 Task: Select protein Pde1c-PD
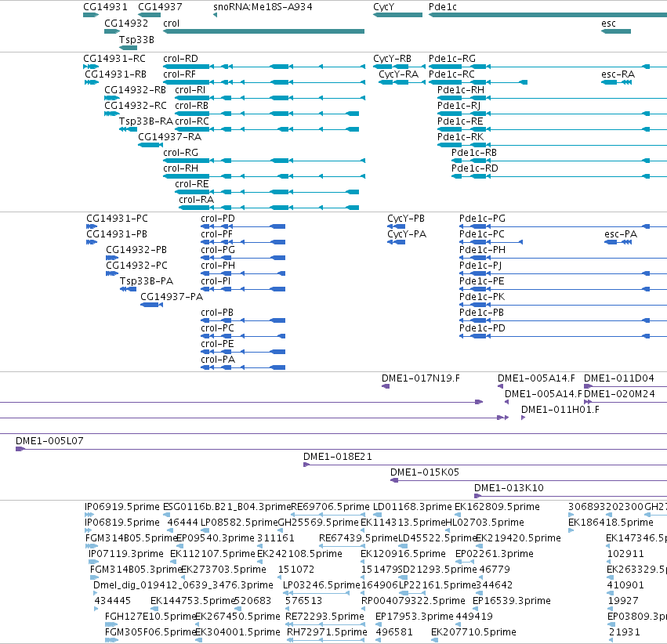[x=564, y=336]
